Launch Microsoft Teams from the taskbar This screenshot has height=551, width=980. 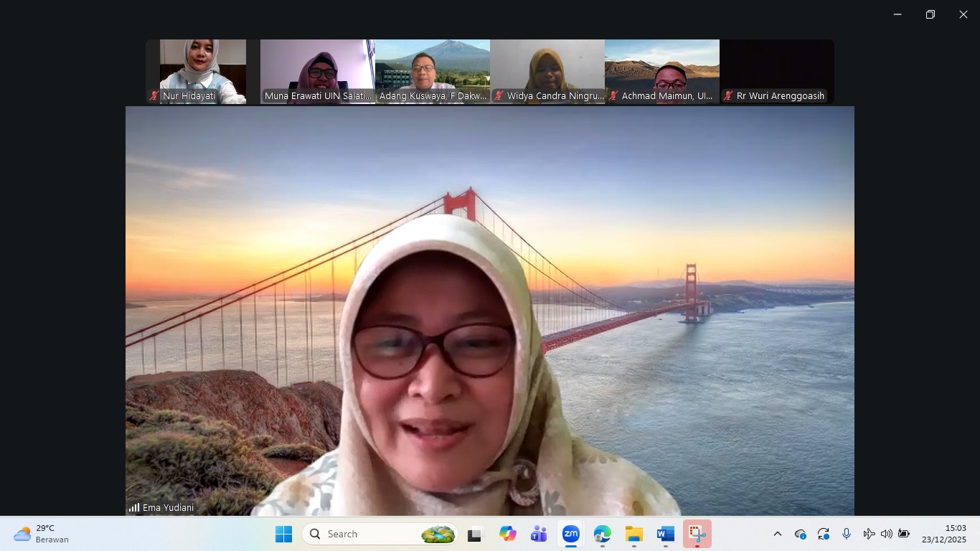pos(539,534)
